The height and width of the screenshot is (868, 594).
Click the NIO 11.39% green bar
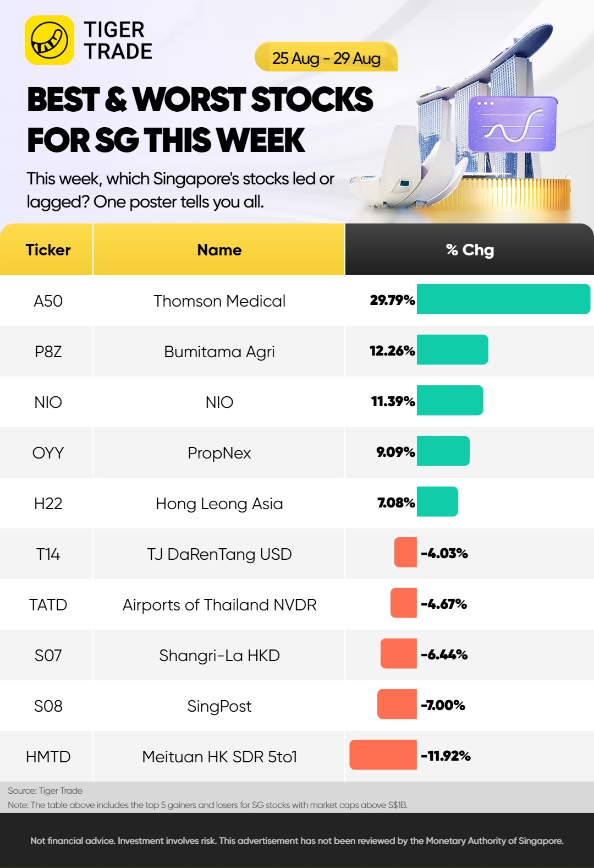(x=450, y=401)
